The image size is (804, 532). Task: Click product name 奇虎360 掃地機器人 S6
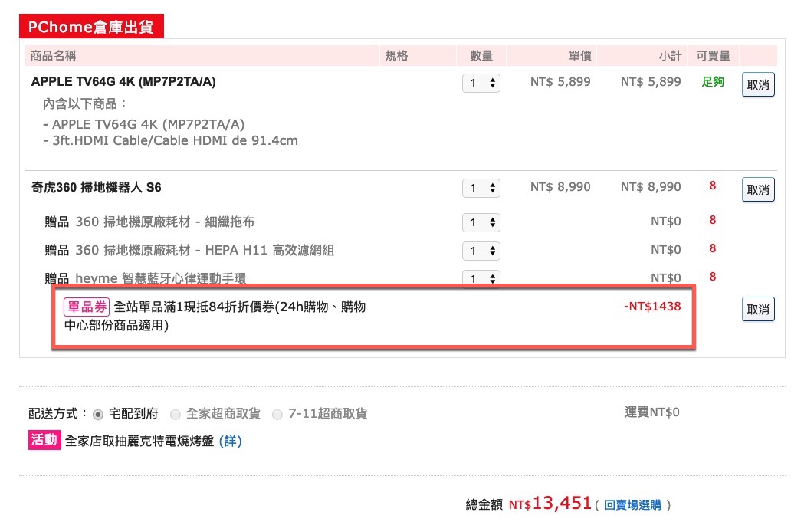click(96, 187)
